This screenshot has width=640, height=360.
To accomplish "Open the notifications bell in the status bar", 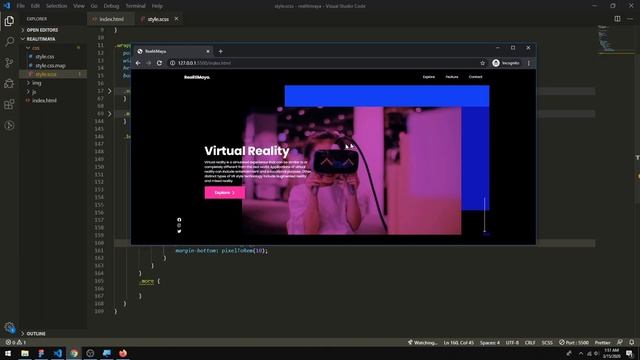I will [x=631, y=342].
